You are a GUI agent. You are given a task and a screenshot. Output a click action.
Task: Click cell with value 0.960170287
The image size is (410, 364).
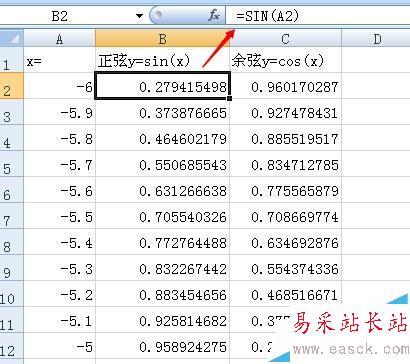click(x=285, y=86)
